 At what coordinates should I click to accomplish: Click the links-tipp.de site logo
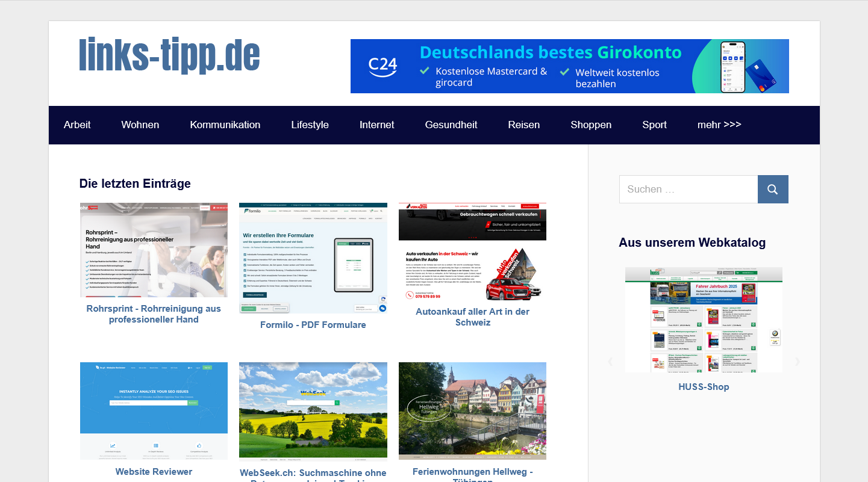click(169, 55)
